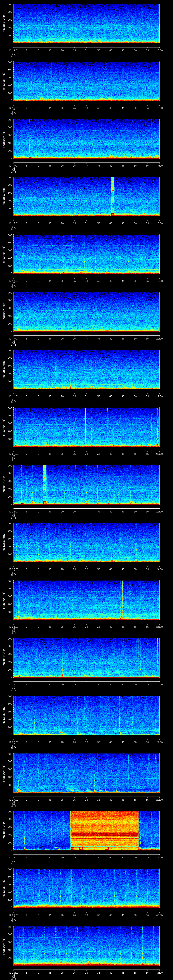173x980 pixels.
Task: Click the 27:00 end time label
Action: [159, 742]
